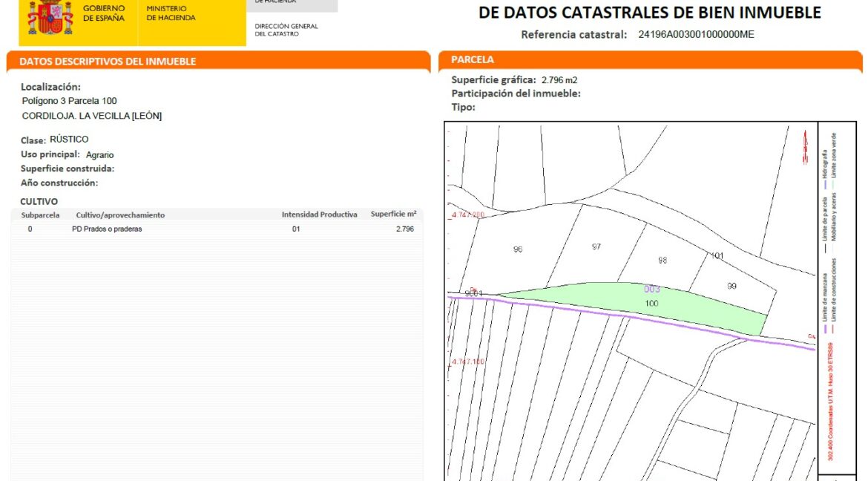Click the cadastral reference 24196A003001000000ME
This screenshot has height=481, width=868.
pos(696,34)
